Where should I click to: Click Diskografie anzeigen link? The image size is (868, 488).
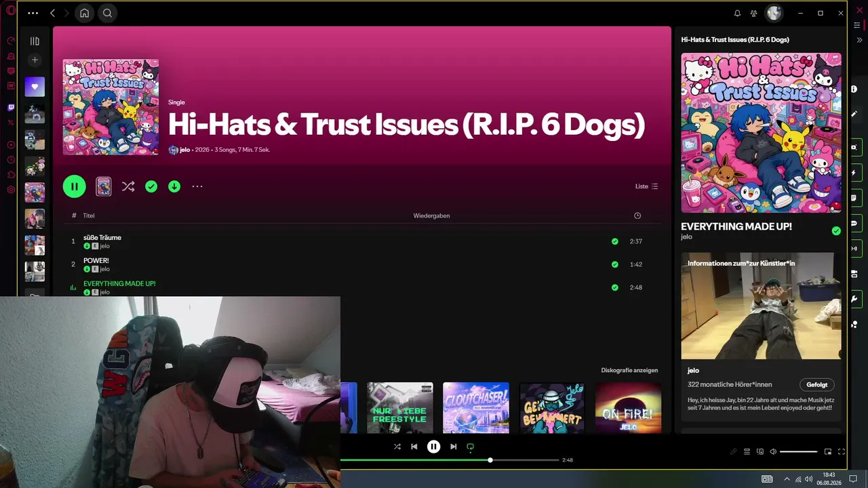click(x=629, y=370)
